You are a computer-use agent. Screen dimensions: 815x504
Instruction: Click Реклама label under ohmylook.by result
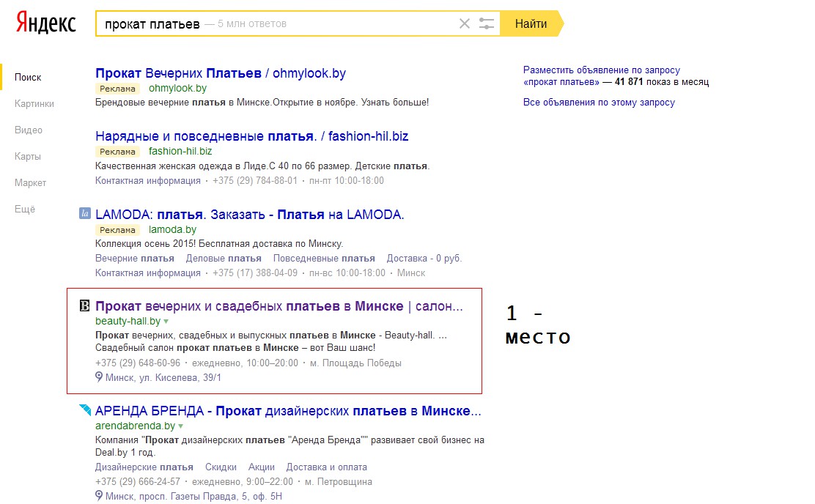click(117, 89)
